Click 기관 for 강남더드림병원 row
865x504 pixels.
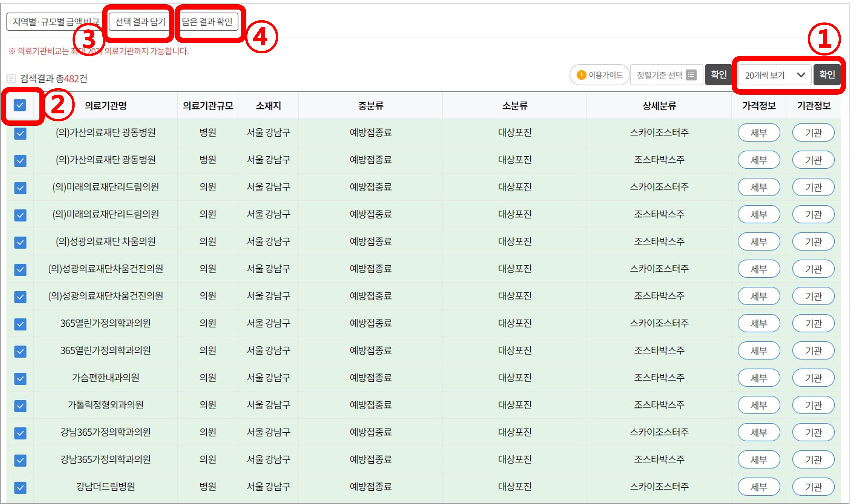[813, 487]
